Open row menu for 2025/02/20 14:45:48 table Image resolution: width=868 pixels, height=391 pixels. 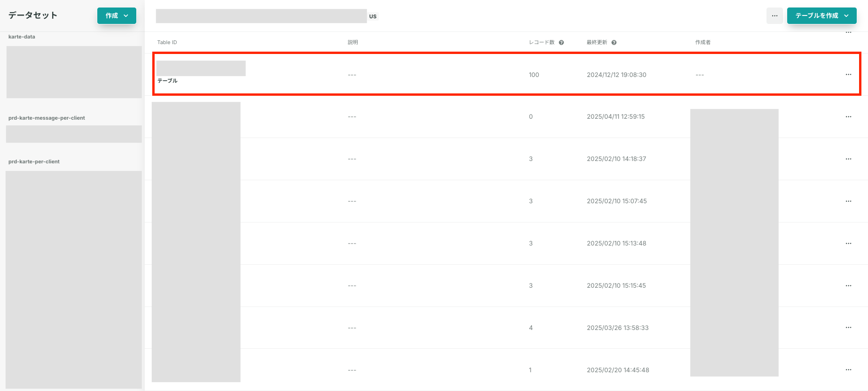pyautogui.click(x=848, y=370)
